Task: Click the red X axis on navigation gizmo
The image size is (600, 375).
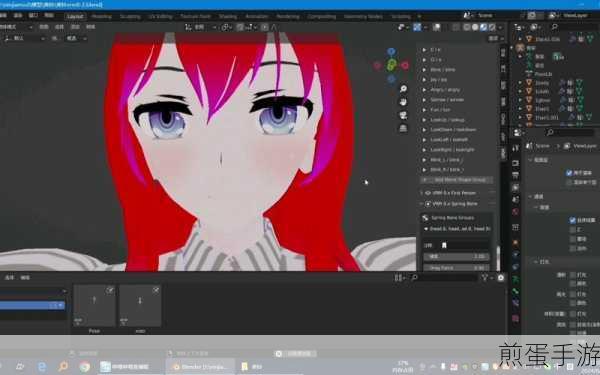Action: click(405, 65)
